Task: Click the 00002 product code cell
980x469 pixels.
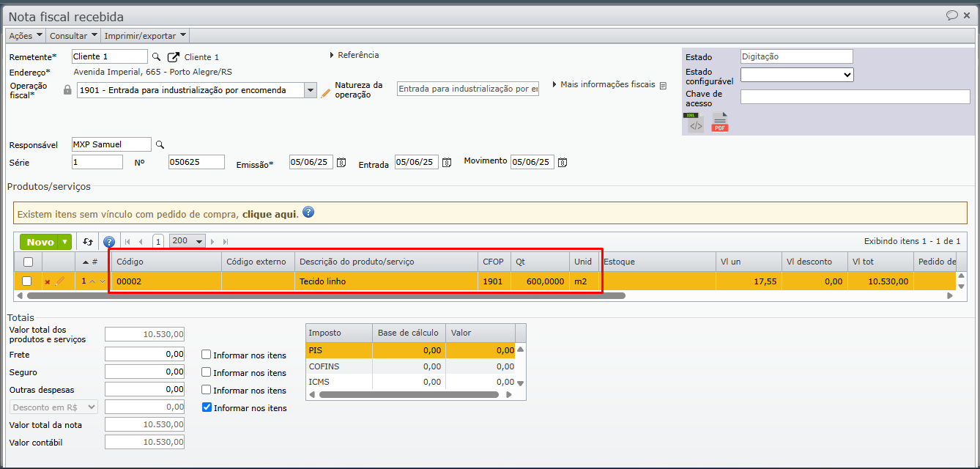Action: (167, 281)
